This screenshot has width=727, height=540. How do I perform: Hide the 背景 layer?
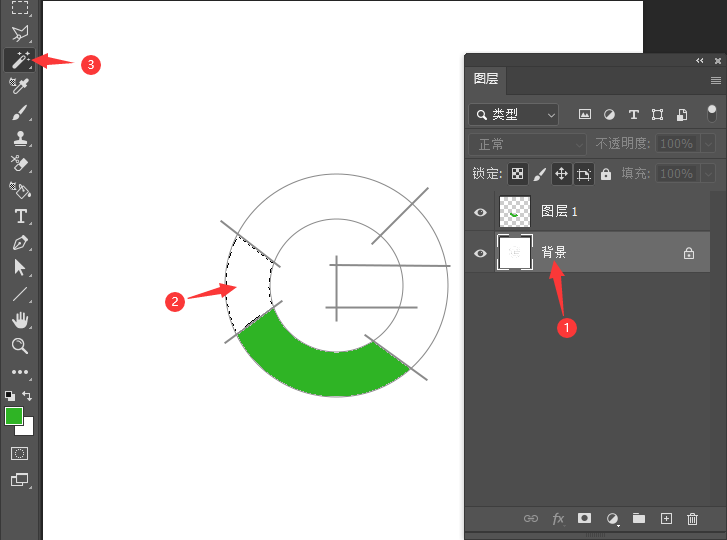point(480,253)
